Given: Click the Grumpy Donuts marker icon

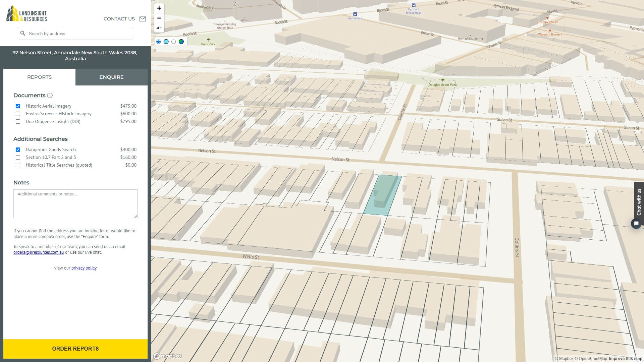Looking at the screenshot, I should [x=548, y=18].
